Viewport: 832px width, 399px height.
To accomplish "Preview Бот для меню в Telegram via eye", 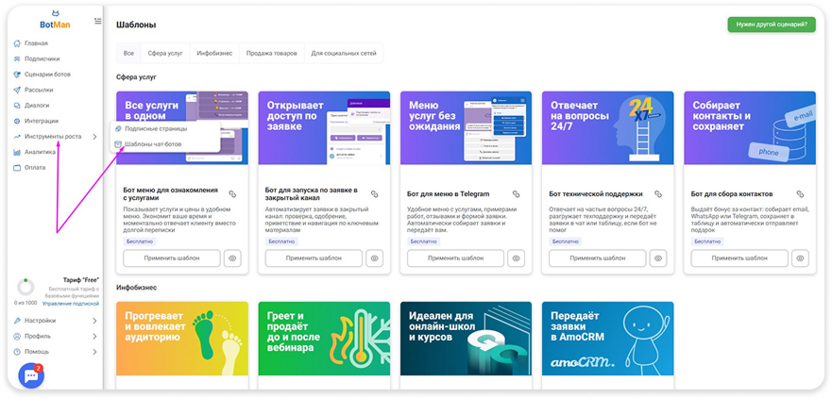I will coord(516,258).
